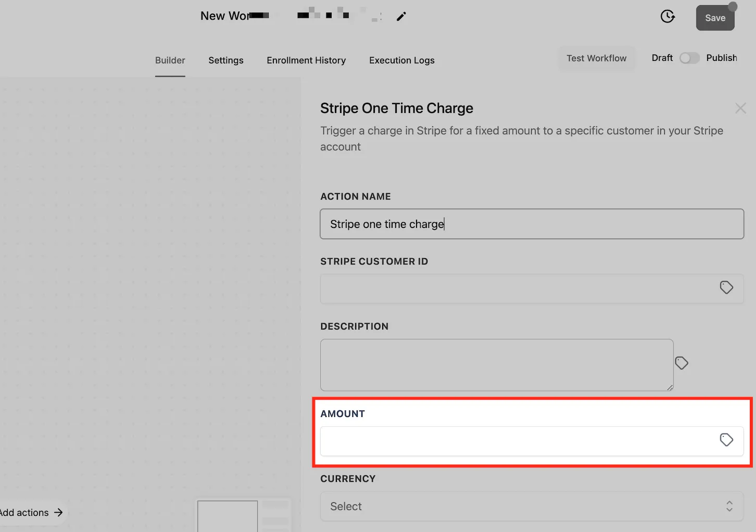Open the Currency Select dropdown
This screenshot has width=756, height=532.
(532, 506)
